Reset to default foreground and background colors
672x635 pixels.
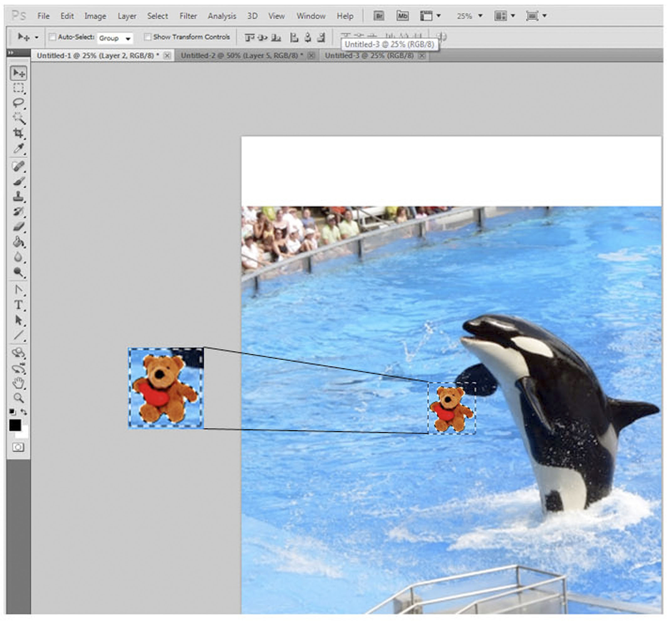tap(12, 412)
